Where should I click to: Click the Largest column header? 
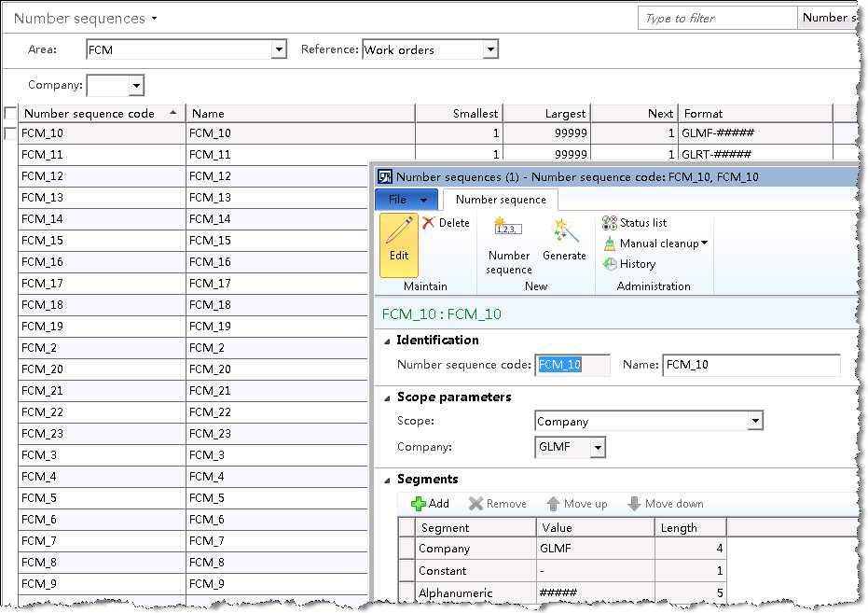546,113
